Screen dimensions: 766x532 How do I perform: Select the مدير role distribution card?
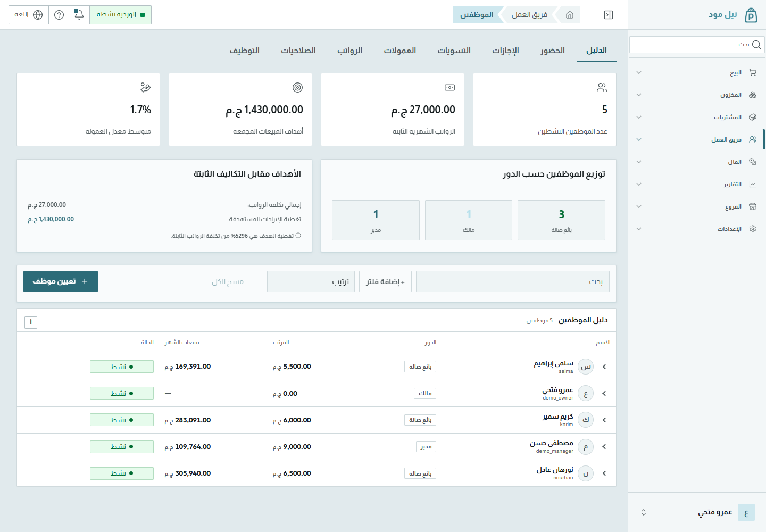(376, 220)
